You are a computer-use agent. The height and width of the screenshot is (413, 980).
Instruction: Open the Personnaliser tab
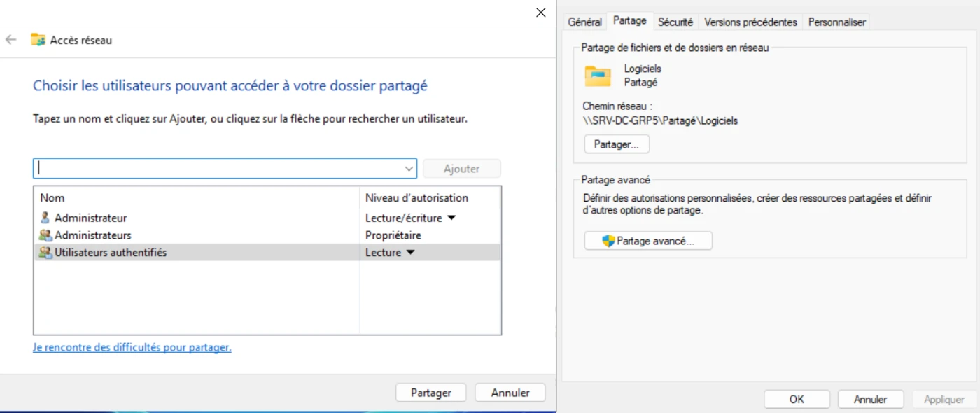(837, 22)
